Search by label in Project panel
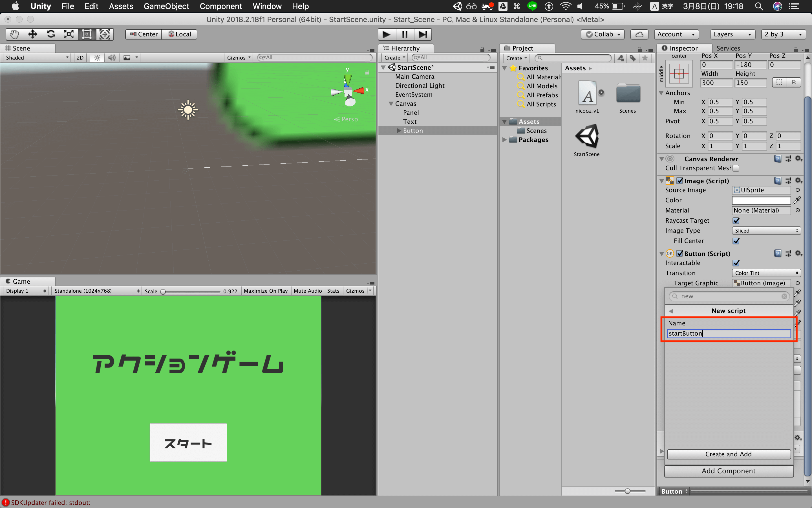Screen dimensions: 812x508 pyautogui.click(x=633, y=58)
